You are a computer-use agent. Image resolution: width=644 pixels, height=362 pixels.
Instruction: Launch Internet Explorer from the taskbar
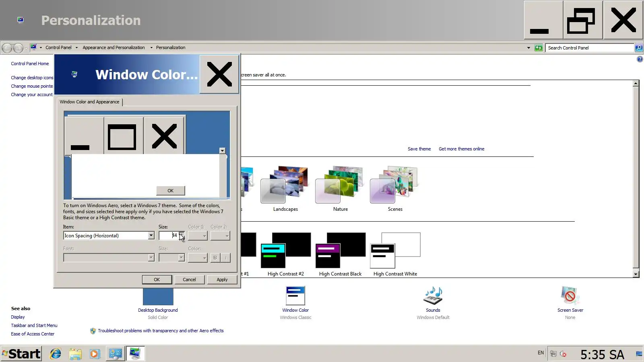click(x=56, y=354)
